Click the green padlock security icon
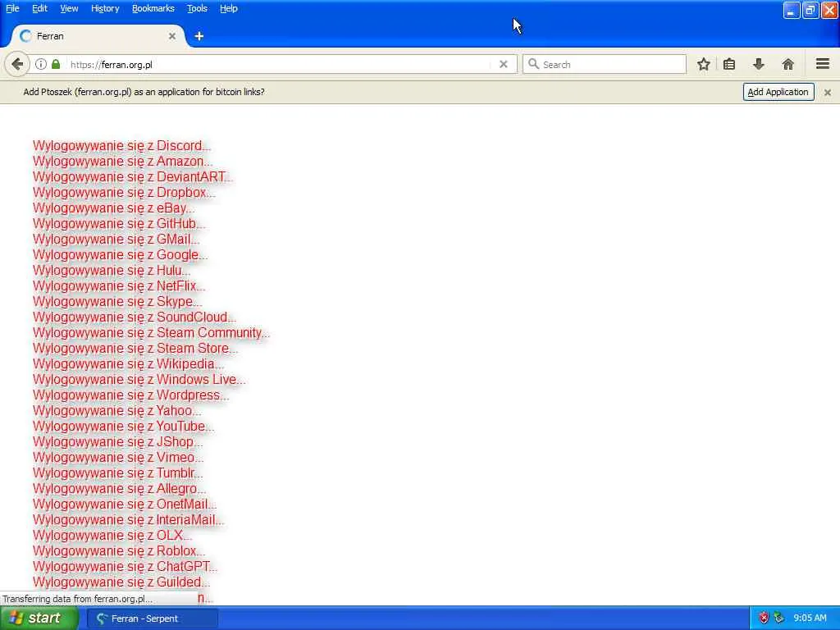The image size is (840, 630). [56, 64]
